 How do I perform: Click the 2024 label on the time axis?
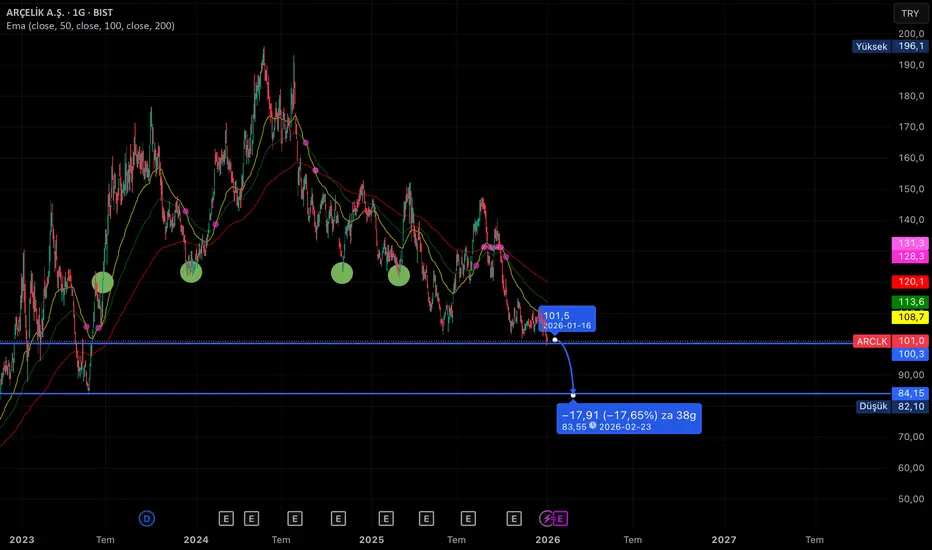(196, 539)
